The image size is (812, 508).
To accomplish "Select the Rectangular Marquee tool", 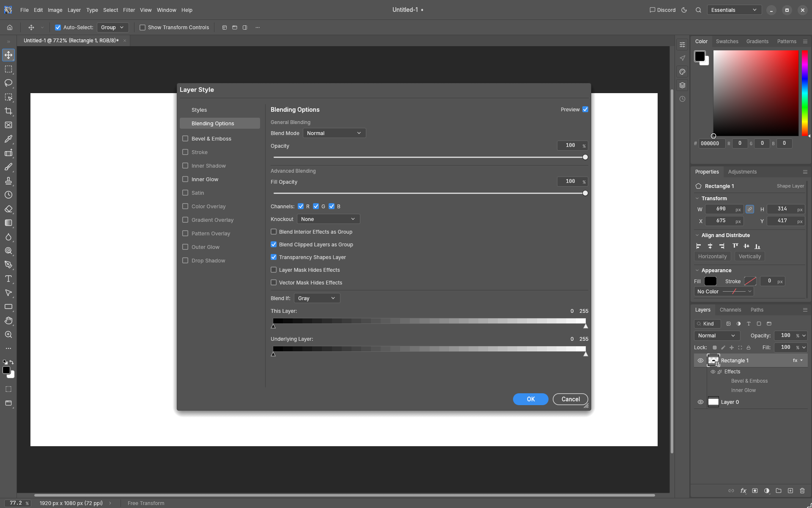I will coord(8,69).
